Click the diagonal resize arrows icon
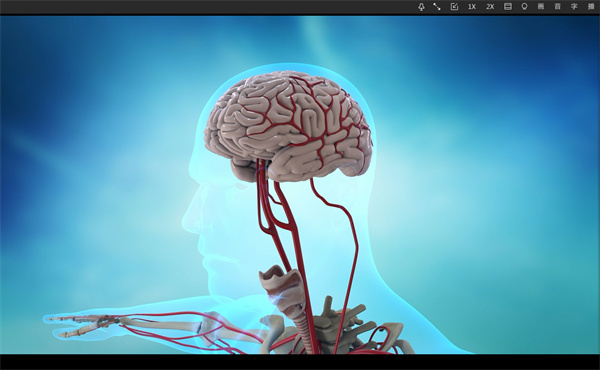Screen dimensions: 600x370 pos(437,7)
